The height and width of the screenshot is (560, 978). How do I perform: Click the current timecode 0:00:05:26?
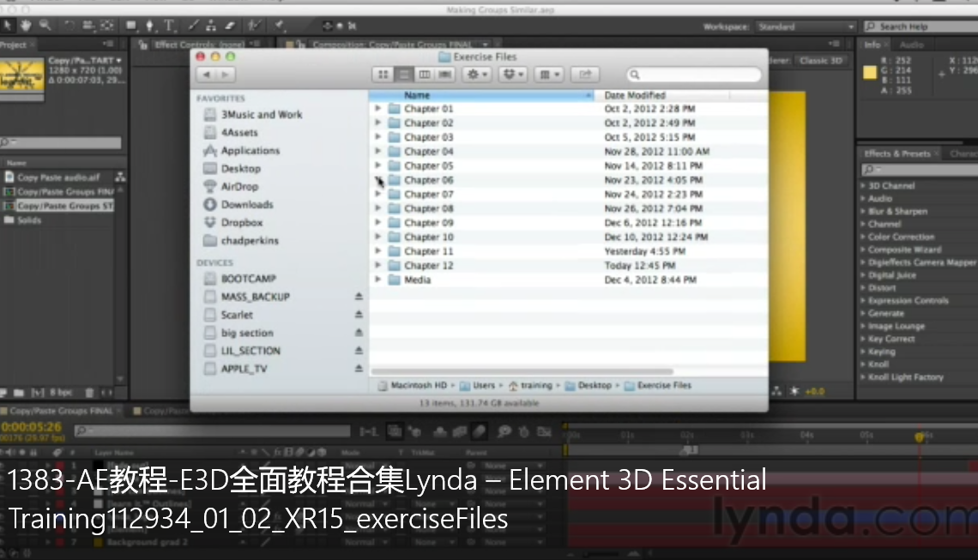click(32, 427)
